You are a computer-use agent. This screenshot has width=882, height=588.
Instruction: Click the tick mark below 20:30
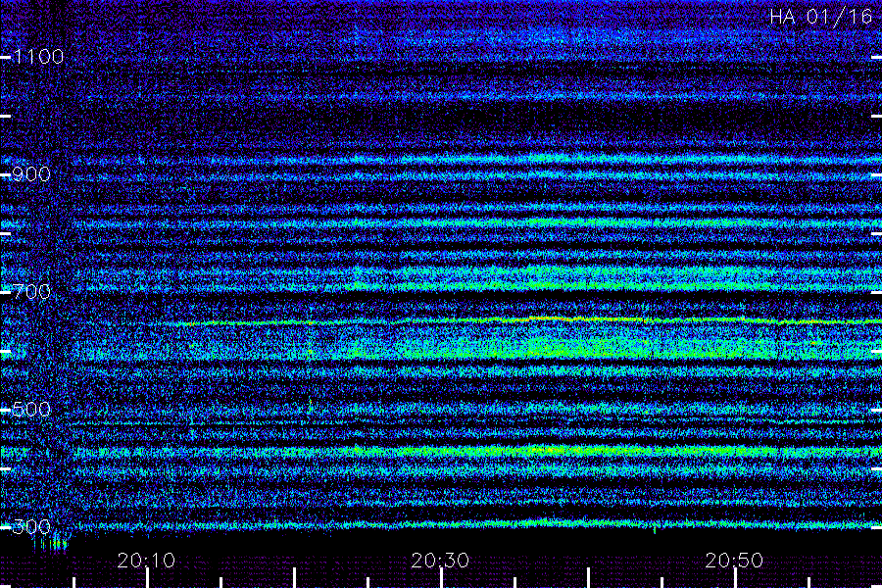[x=442, y=578]
